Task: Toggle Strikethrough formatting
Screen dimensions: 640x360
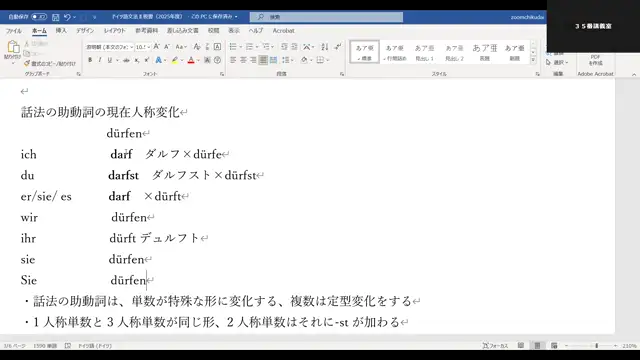Action: point(126,60)
